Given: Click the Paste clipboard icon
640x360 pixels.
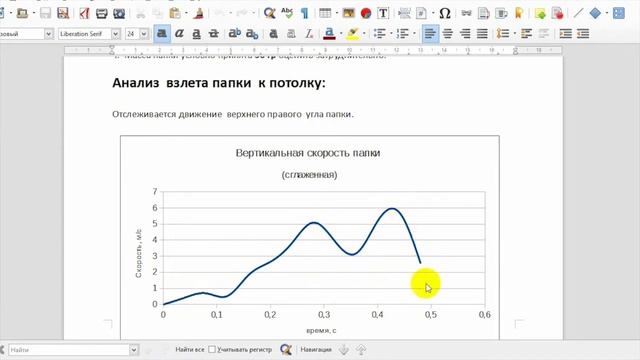Looking at the screenshot, I should [x=175, y=13].
